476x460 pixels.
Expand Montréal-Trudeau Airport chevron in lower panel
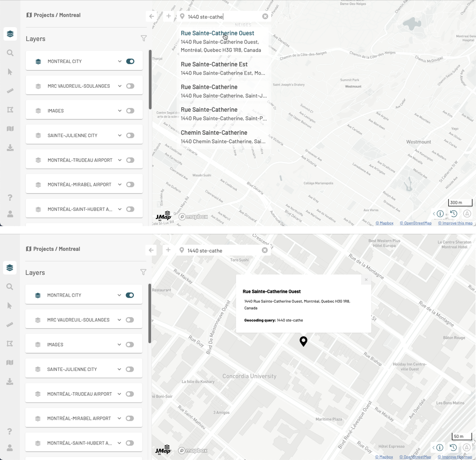point(119,394)
